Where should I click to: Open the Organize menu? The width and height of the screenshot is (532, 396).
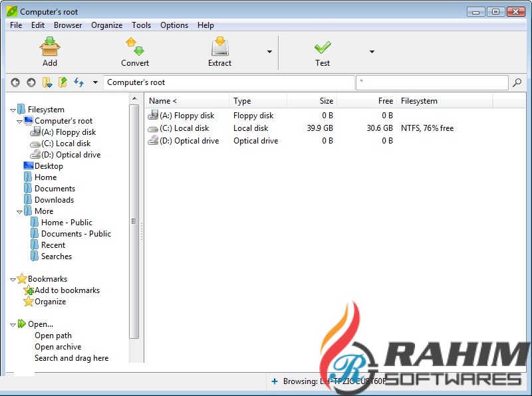[x=106, y=25]
